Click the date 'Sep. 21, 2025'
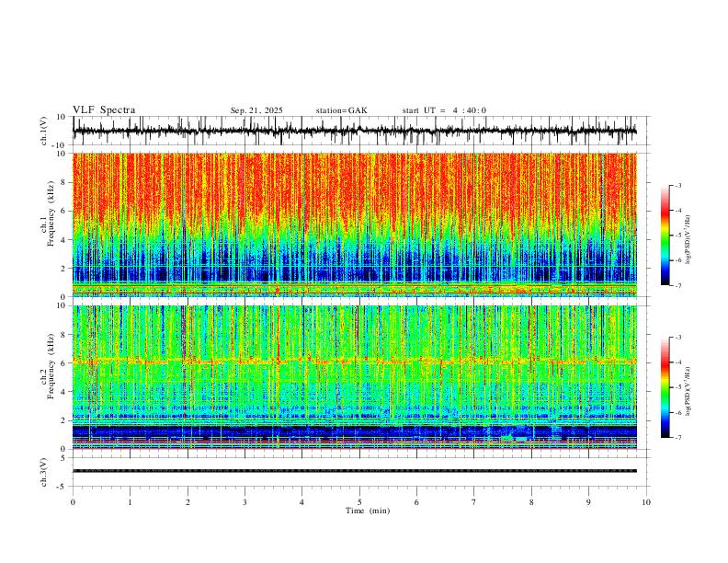 tap(256, 110)
